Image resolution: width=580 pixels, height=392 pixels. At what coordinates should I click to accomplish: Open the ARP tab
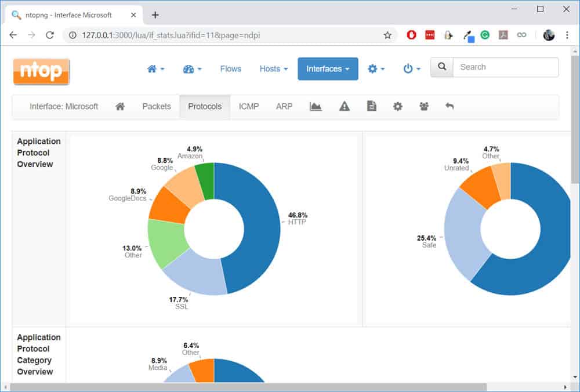(284, 107)
